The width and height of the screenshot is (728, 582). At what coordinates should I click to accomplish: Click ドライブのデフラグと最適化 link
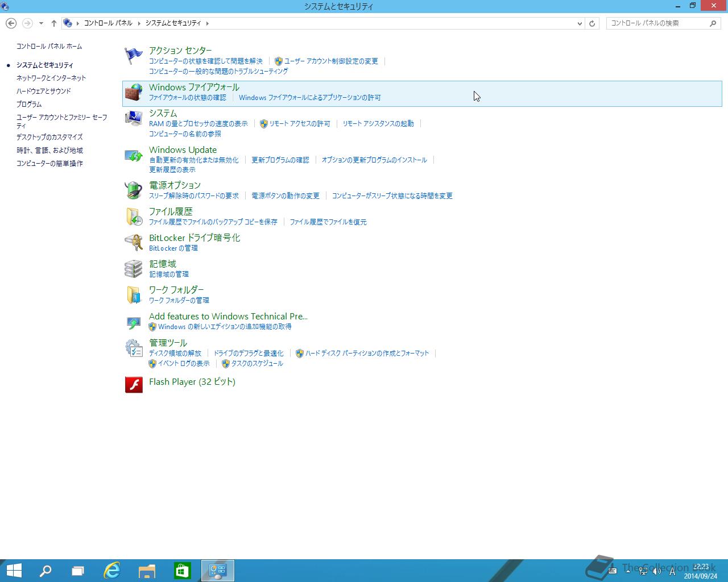pos(249,353)
